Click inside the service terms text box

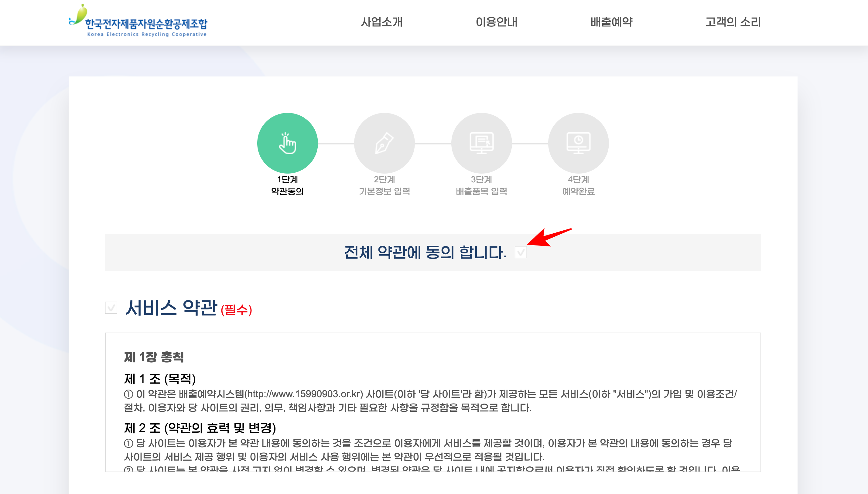pyautogui.click(x=433, y=402)
